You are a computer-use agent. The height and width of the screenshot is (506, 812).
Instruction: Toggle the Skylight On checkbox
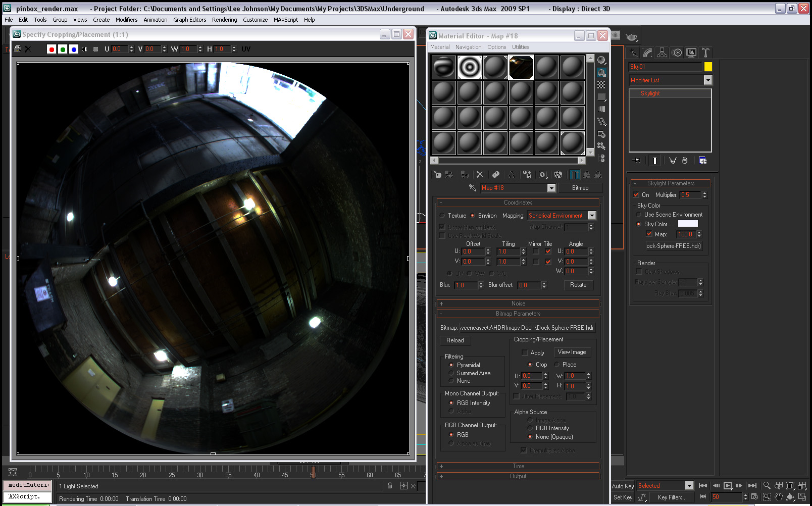click(636, 195)
